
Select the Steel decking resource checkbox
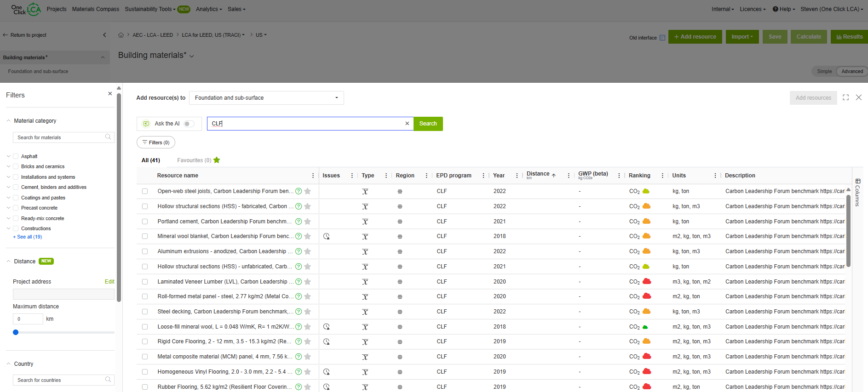(145, 312)
